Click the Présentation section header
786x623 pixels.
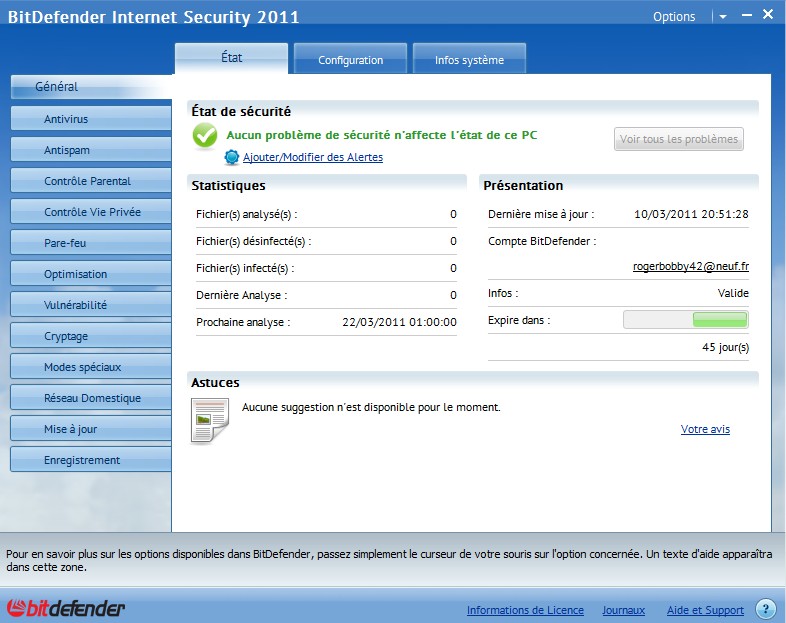click(523, 185)
